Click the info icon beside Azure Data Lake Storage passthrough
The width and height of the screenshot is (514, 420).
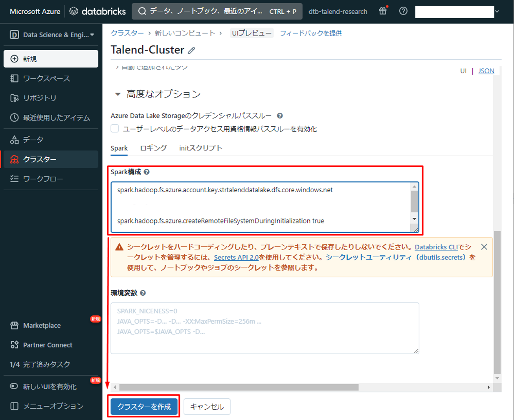[x=280, y=116]
